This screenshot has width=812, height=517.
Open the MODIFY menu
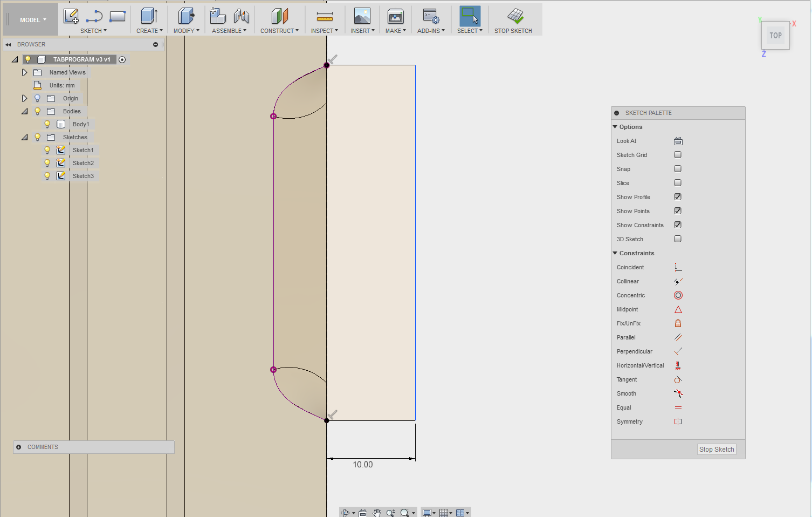point(186,31)
